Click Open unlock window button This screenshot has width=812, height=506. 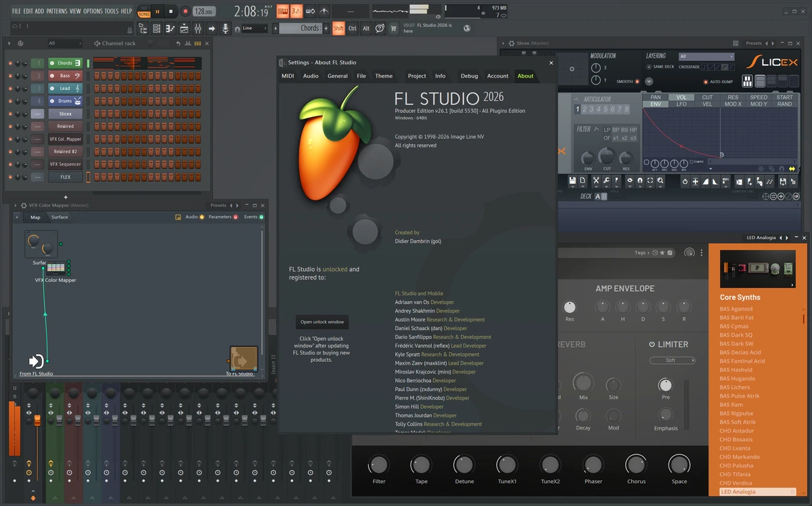pos(322,322)
